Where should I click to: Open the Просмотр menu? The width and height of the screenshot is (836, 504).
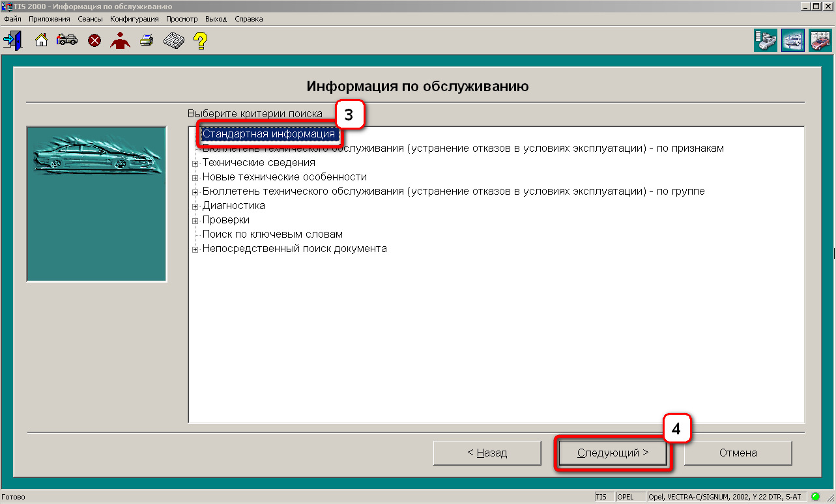[x=182, y=19]
